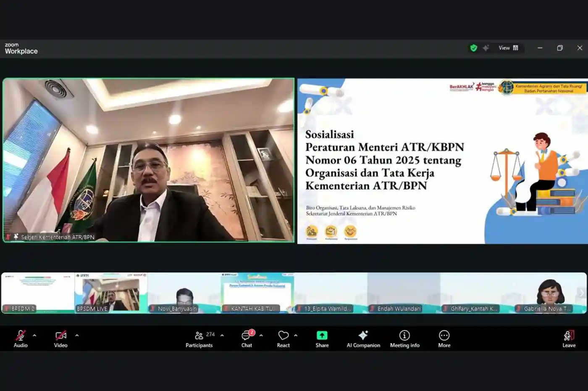Open the Participants list showing 274
This screenshot has width=588, height=391.
199,336
